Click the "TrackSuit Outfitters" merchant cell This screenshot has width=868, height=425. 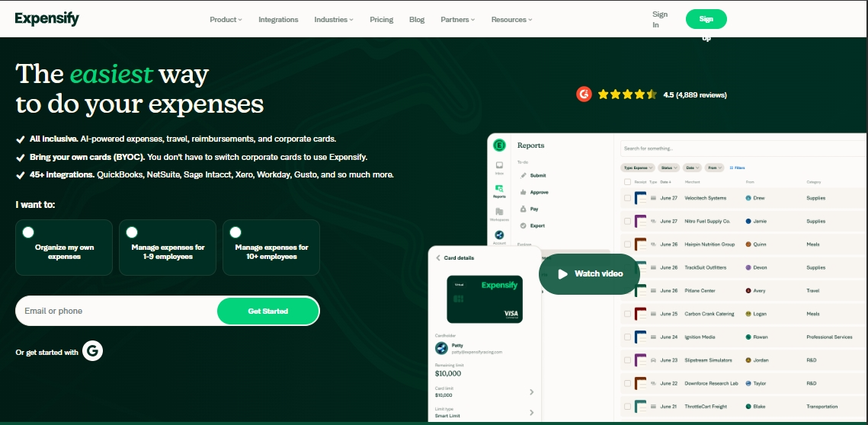click(x=706, y=267)
